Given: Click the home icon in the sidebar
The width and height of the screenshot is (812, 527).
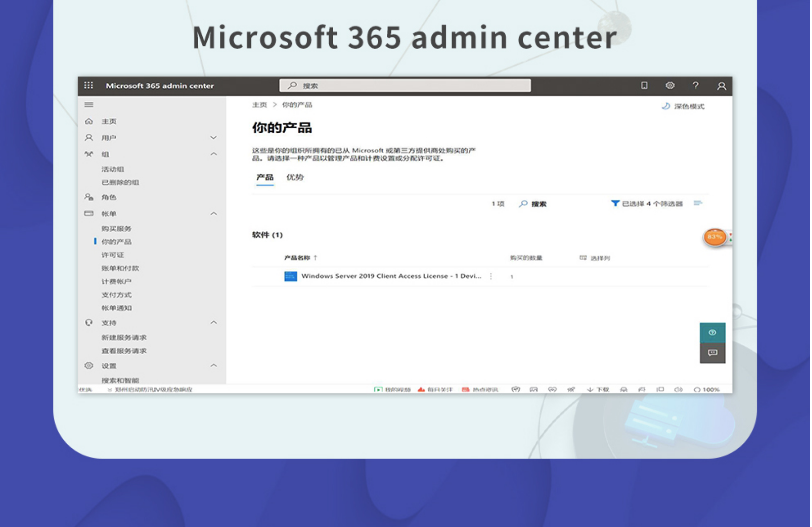Looking at the screenshot, I should [89, 121].
